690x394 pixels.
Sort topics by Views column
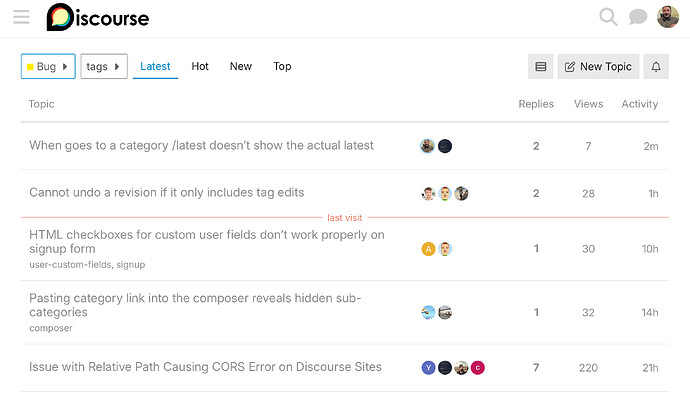pyautogui.click(x=588, y=104)
